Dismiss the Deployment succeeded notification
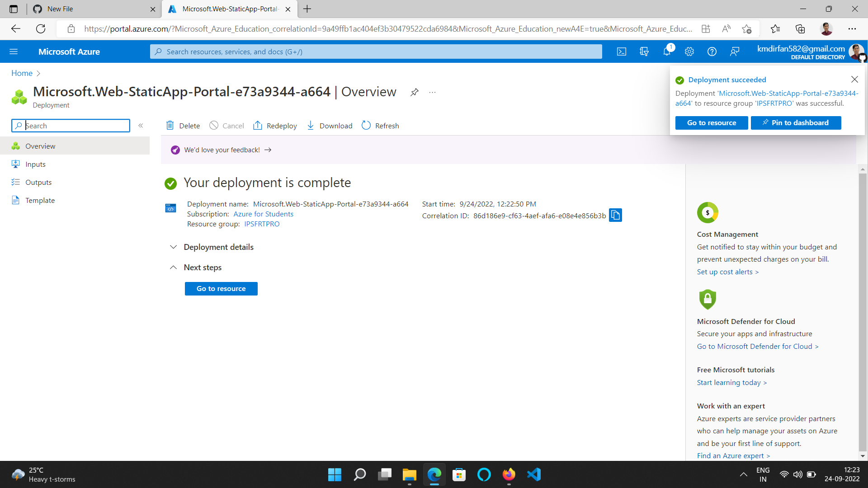The height and width of the screenshot is (488, 868). click(854, 80)
